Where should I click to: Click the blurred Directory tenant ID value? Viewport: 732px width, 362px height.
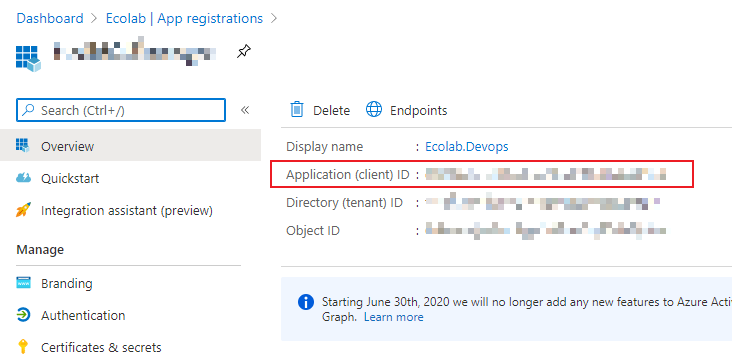pos(542,203)
